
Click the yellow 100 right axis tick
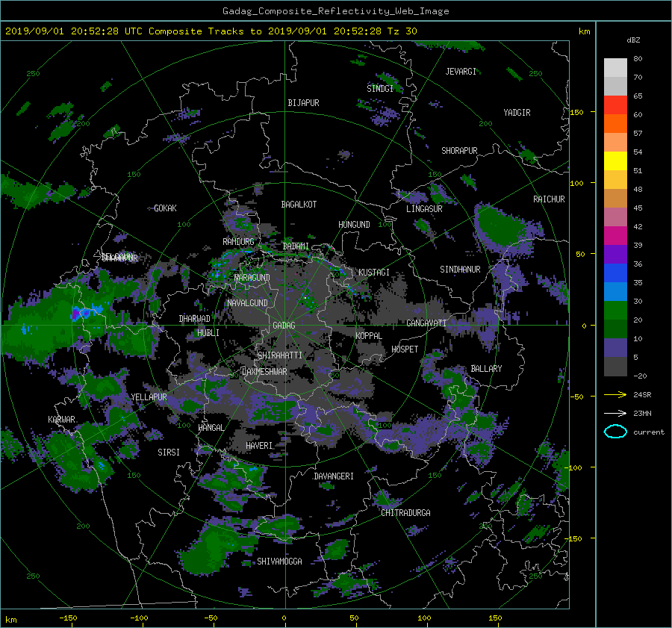point(576,184)
